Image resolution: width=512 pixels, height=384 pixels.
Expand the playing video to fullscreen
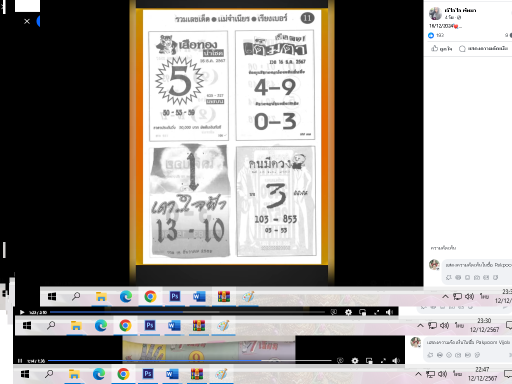pyautogui.click(x=383, y=361)
